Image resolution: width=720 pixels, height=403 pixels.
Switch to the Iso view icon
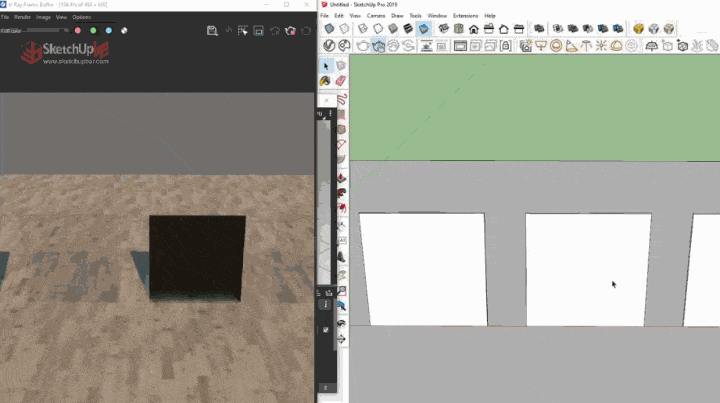pos(444,28)
